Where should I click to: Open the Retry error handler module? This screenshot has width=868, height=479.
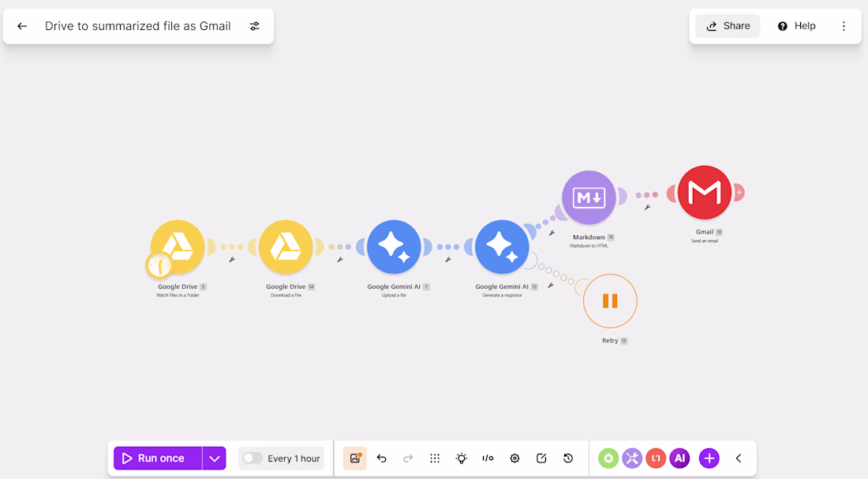610,301
